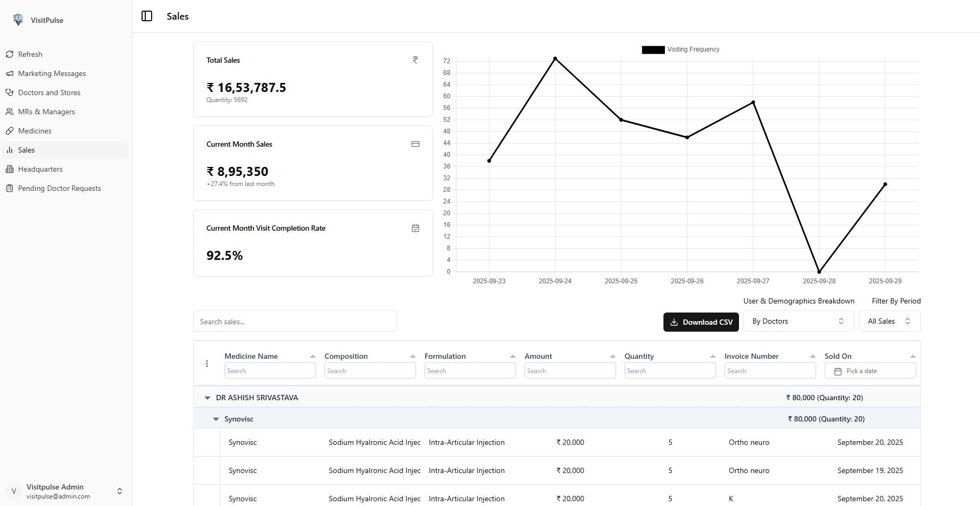Viewport: 980px width, 506px height.
Task: Collapse the DR ASHISH SRIVASTAVA group
Action: [x=207, y=398]
